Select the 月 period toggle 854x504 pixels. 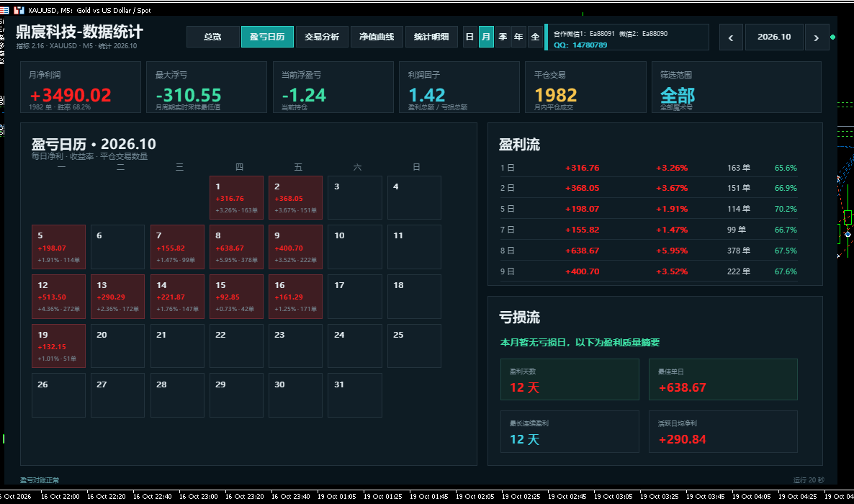486,37
